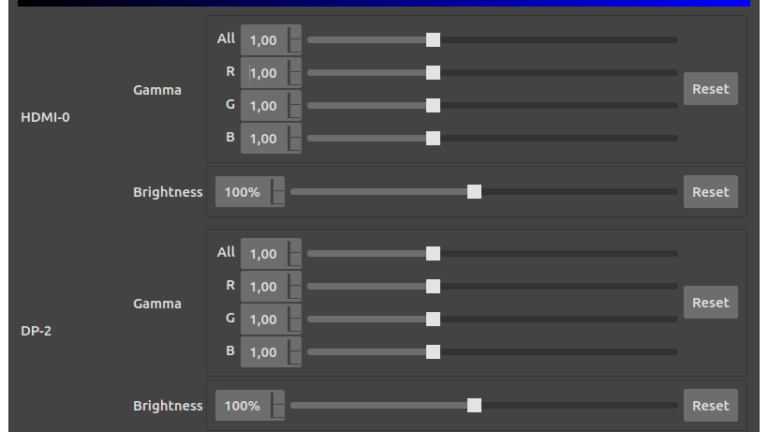Click the HDMI-0 blue gamma slider handle
This screenshot has height=432, width=768.
[433, 138]
